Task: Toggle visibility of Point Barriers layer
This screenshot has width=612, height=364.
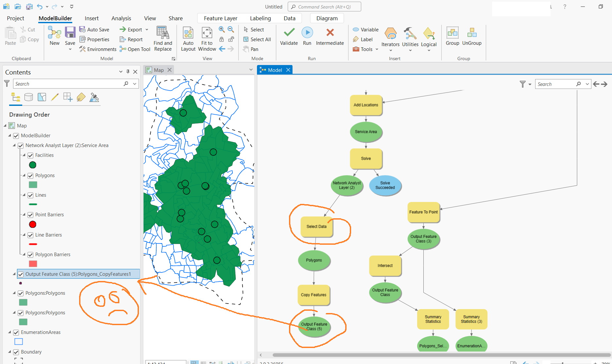Action: pos(30,215)
